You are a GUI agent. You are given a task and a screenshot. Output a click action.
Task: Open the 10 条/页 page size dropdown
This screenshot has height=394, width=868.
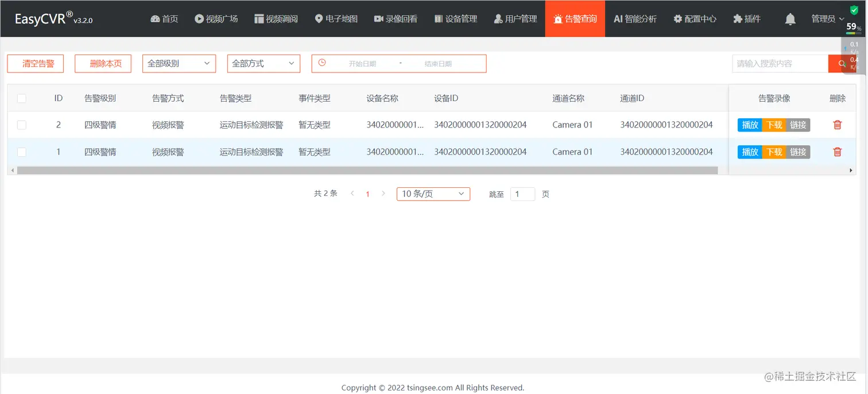coord(433,194)
